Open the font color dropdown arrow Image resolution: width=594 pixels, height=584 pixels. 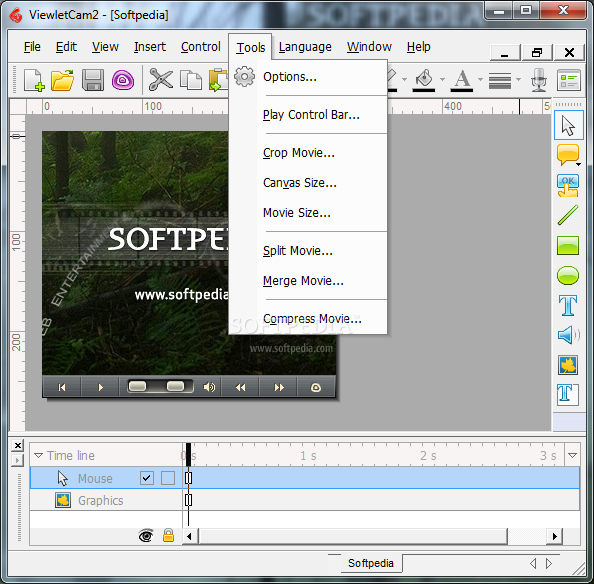coord(480,80)
